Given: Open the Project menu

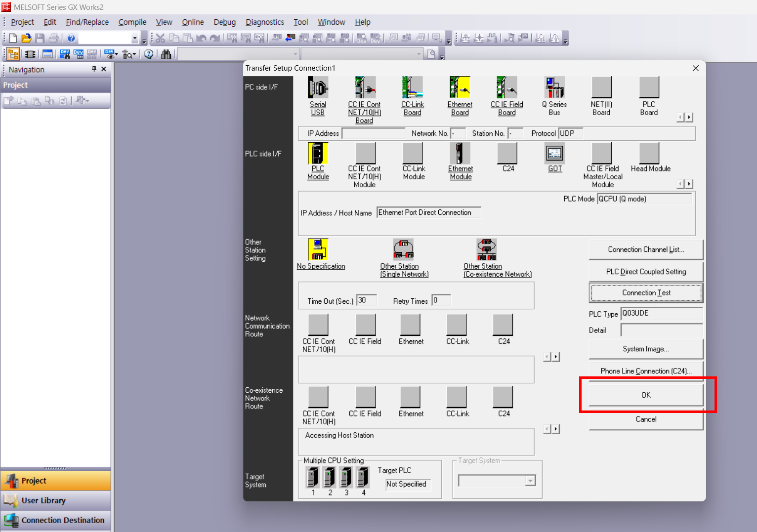Looking at the screenshot, I should pos(22,22).
